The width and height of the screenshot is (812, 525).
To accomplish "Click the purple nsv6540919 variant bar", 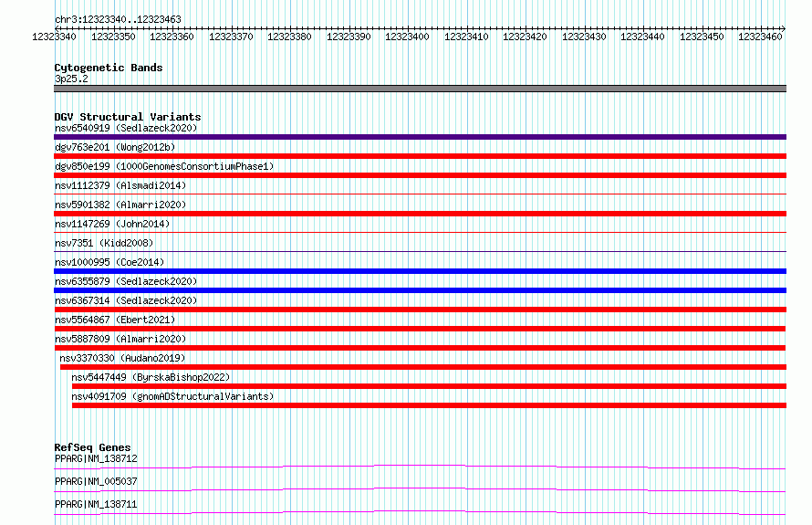I will click(420, 137).
